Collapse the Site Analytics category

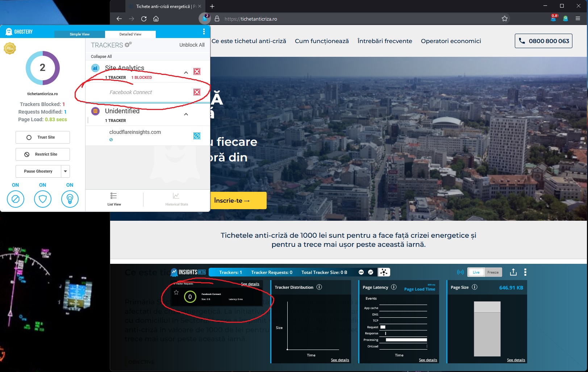coord(186,72)
